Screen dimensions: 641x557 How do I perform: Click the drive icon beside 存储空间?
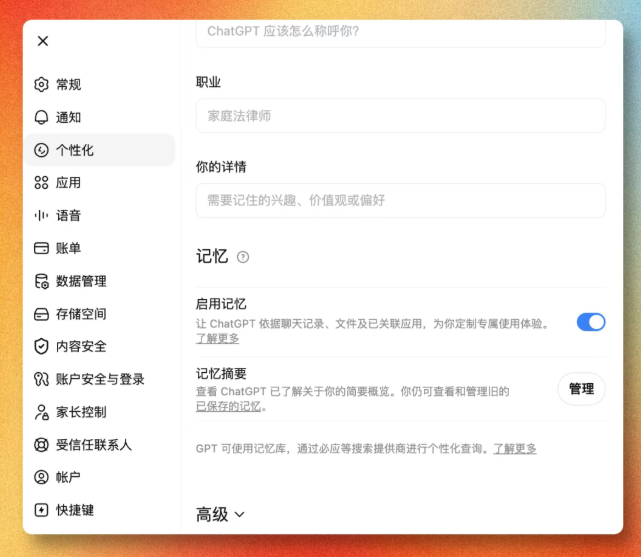coord(41,314)
